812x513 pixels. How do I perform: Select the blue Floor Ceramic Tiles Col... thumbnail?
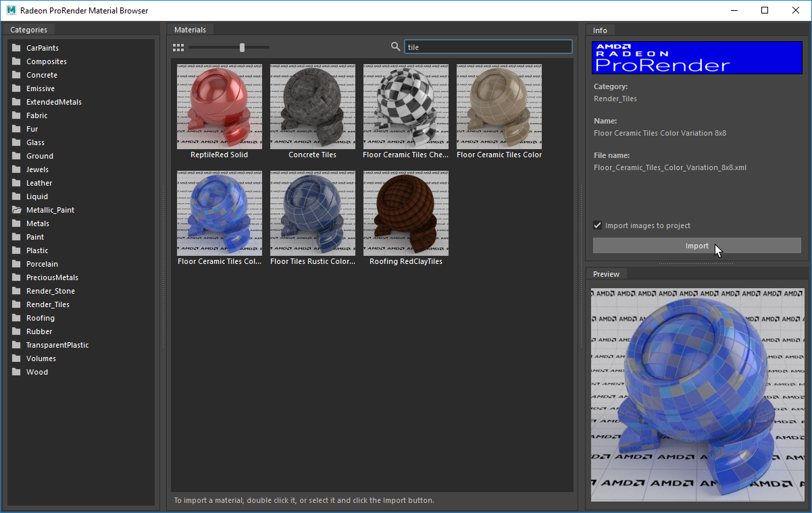[x=220, y=213]
